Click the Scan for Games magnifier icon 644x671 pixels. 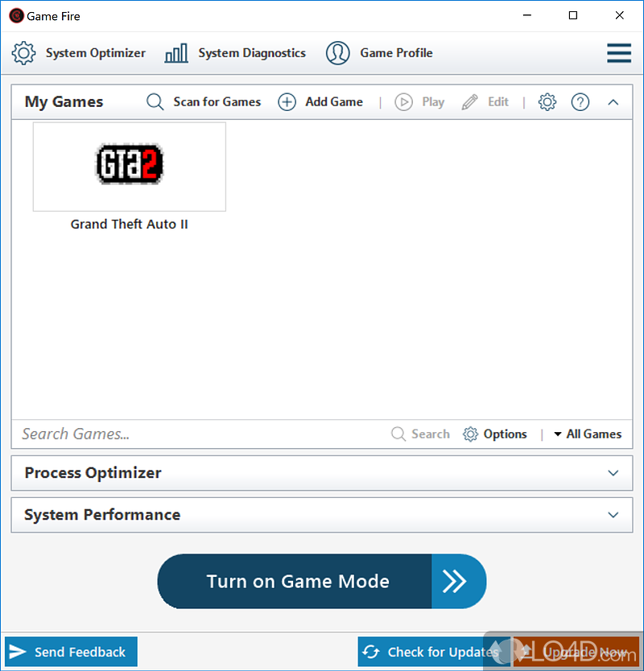(x=155, y=102)
